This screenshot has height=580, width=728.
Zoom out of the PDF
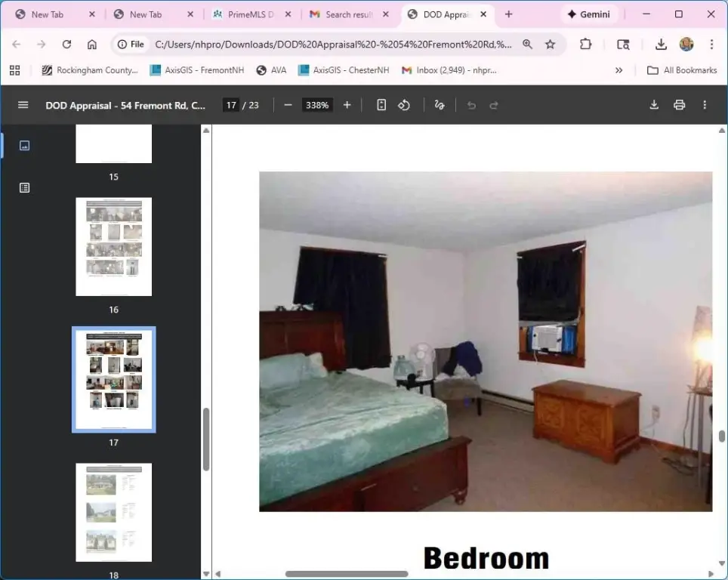(288, 105)
